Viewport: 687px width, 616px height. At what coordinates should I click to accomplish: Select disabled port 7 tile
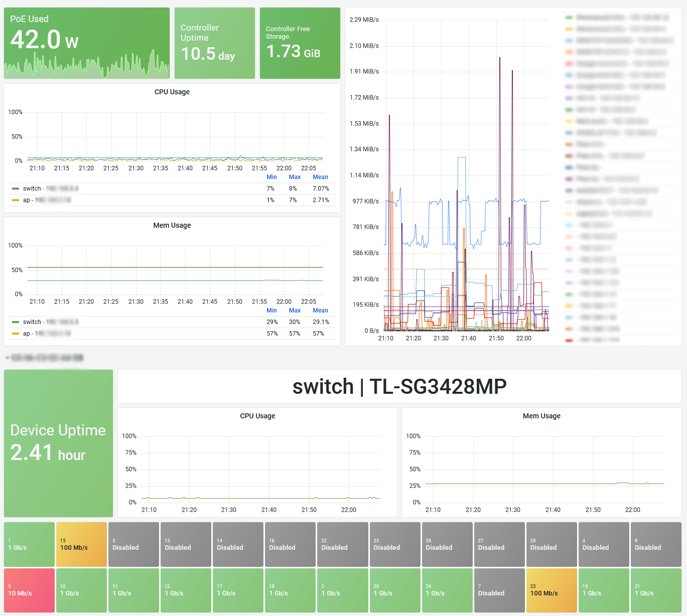click(499, 590)
